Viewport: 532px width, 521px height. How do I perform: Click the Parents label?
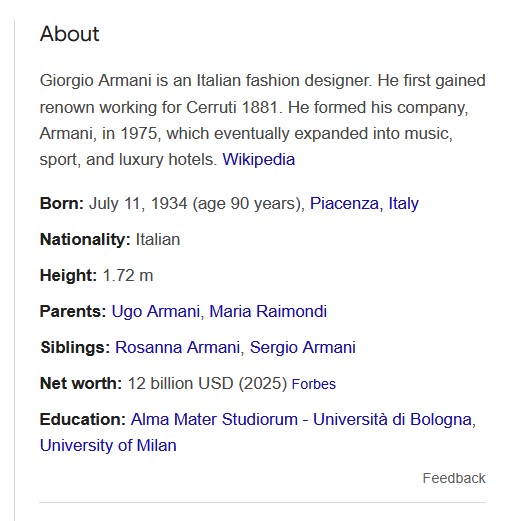(x=73, y=311)
